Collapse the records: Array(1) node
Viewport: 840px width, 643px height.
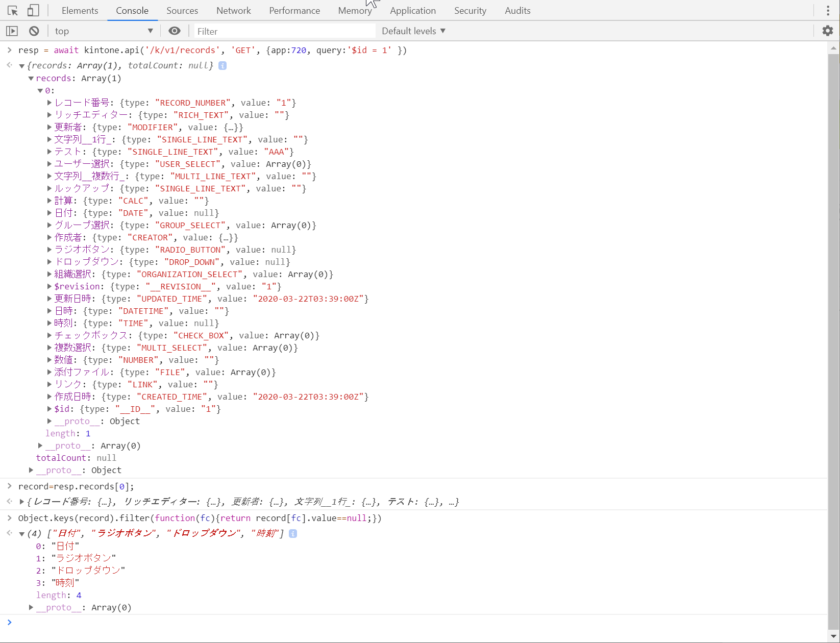tap(31, 79)
